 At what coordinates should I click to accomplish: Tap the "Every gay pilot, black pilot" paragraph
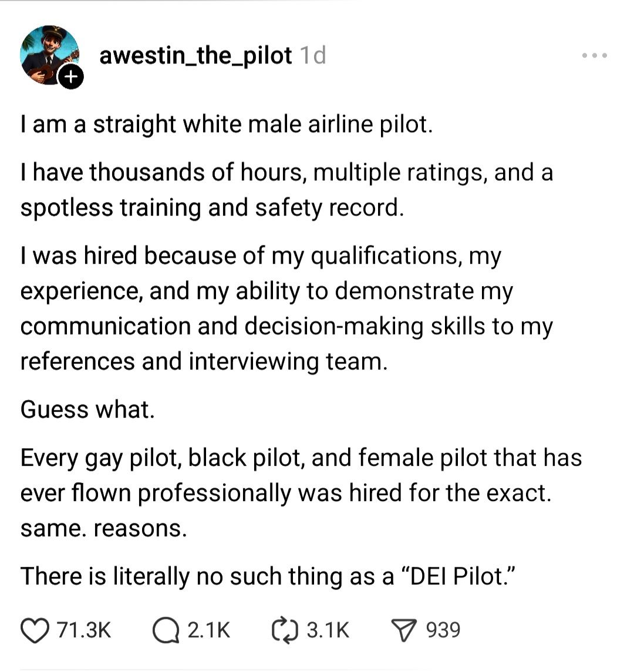[x=301, y=493]
